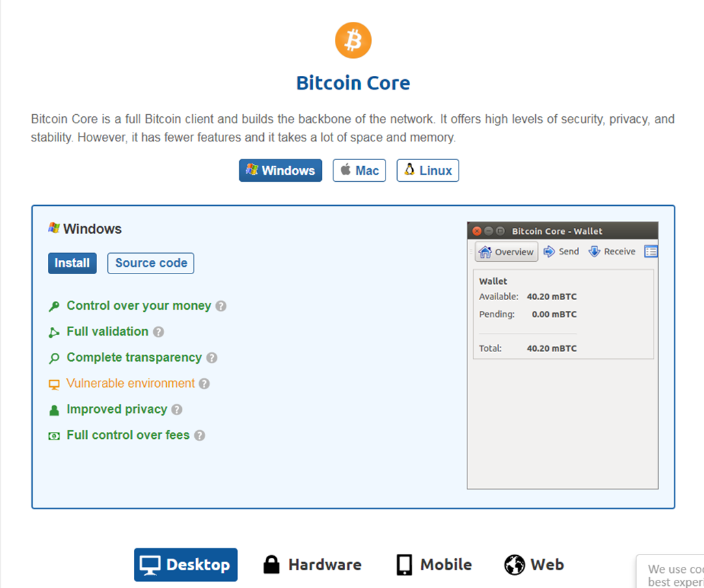Click the orange Bitcoin logo icon
Screen dimensions: 704x588
[353, 40]
